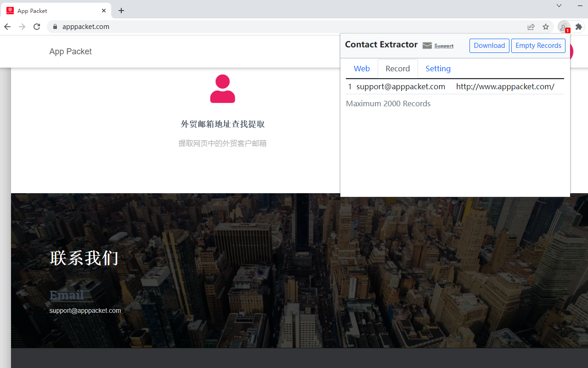The width and height of the screenshot is (588, 368).
Task: Click the http://www.apppacket.com/ record URL
Action: 505,86
